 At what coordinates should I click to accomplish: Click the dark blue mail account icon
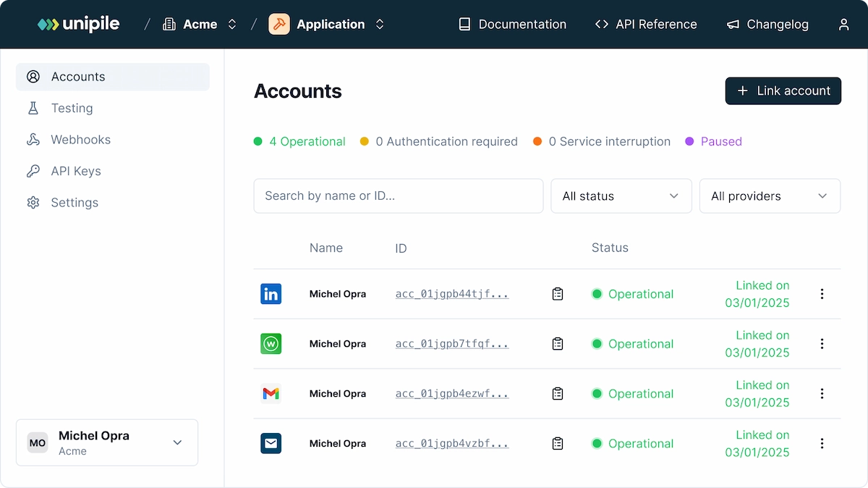271,444
